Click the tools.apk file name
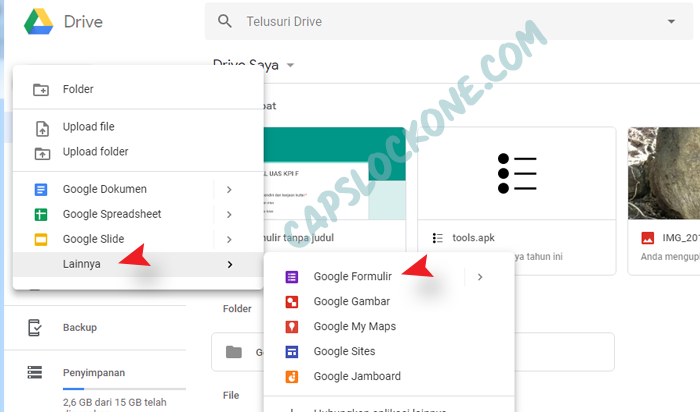Viewport: 700px width, 412px height. pyautogui.click(x=473, y=238)
